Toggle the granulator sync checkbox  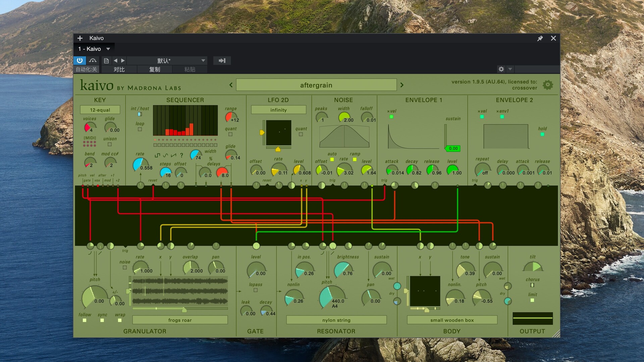pyautogui.click(x=102, y=320)
